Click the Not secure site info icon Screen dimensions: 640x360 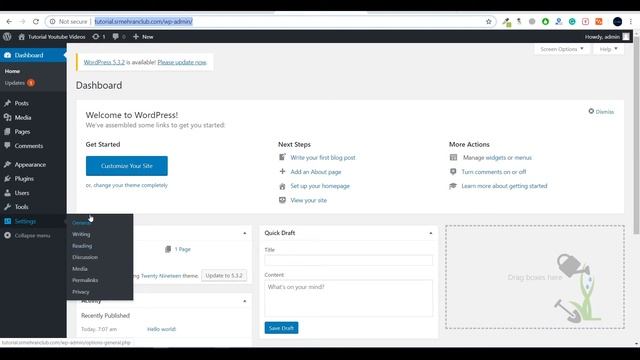(x=52, y=22)
